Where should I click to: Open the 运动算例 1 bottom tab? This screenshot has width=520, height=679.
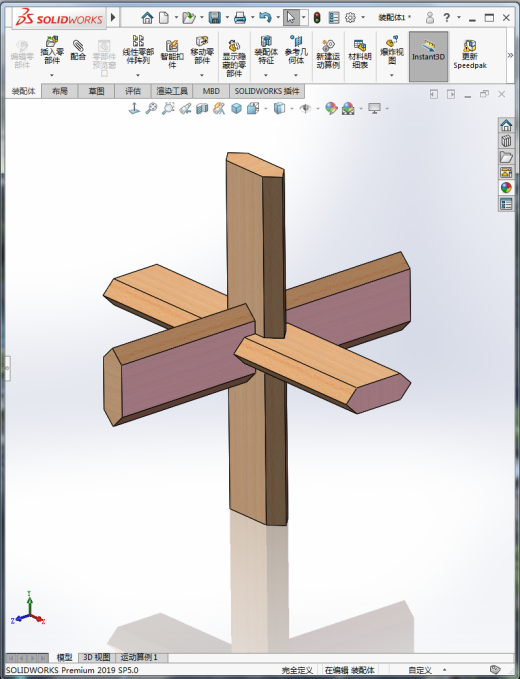pyautogui.click(x=139, y=657)
